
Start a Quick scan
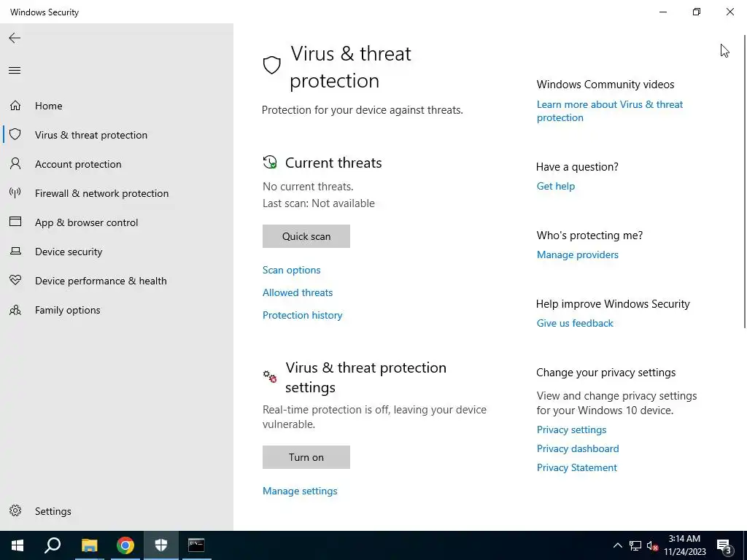click(x=306, y=236)
